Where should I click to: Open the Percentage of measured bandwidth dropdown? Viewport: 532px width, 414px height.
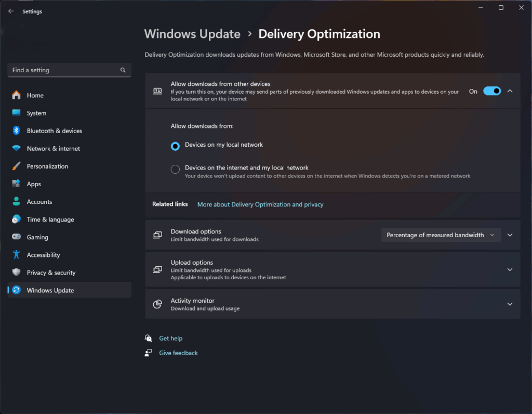pyautogui.click(x=441, y=235)
